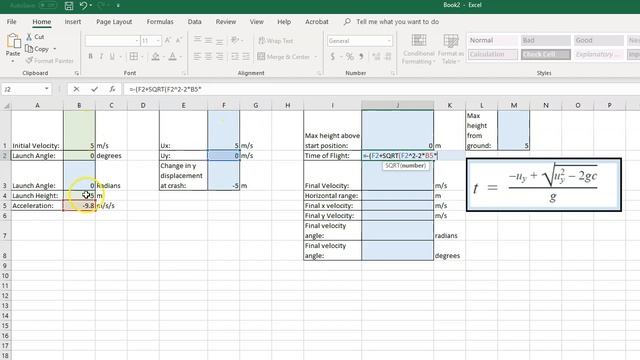The height and width of the screenshot is (360, 640).
Task: Click the Middle Align icon
Action: 209,40
